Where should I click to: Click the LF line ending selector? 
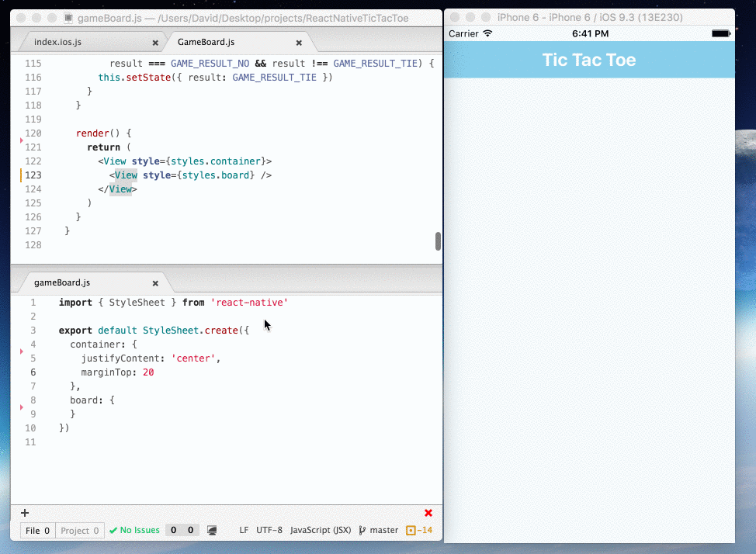pyautogui.click(x=244, y=531)
